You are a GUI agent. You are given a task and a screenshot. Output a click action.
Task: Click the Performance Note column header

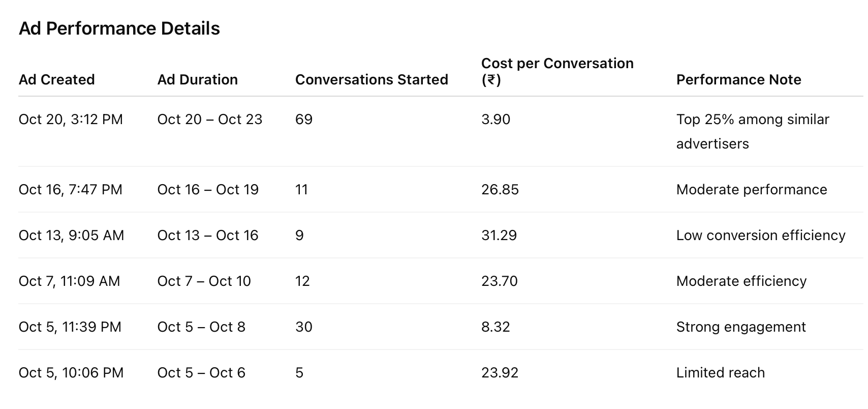pyautogui.click(x=738, y=79)
